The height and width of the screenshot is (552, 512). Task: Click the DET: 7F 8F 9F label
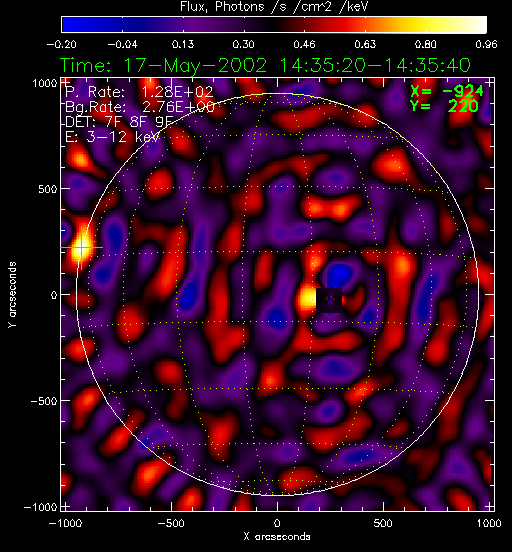click(x=119, y=121)
